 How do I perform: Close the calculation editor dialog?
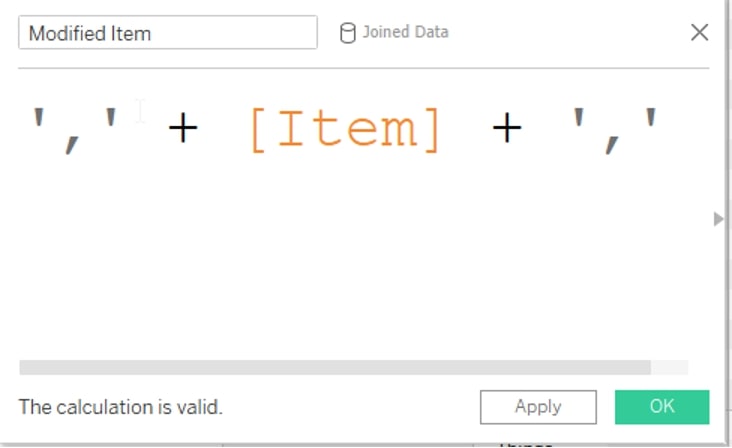[x=700, y=33]
